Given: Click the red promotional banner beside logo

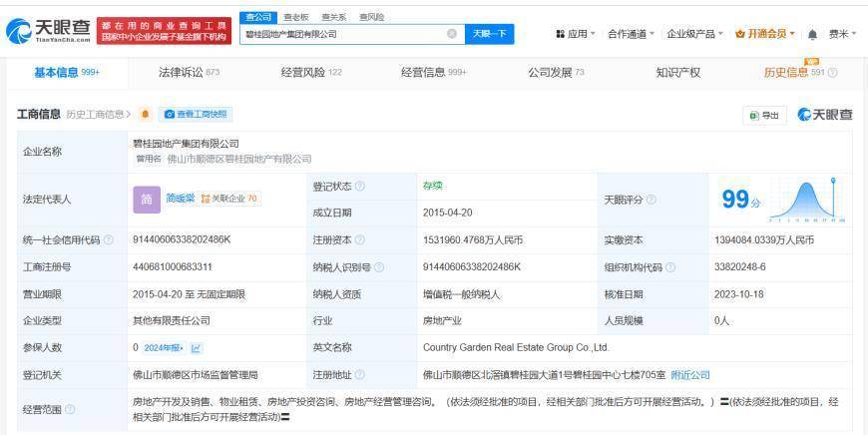Looking at the screenshot, I should (164, 31).
